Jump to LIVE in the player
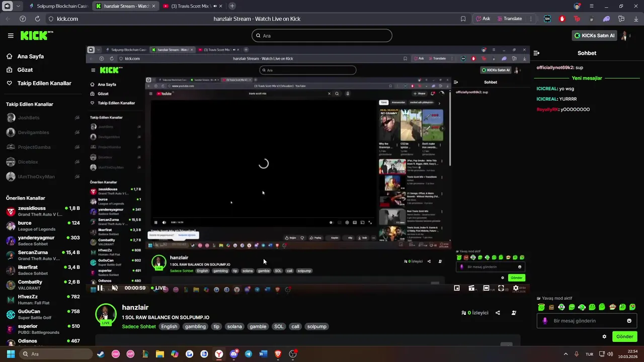The width and height of the screenshot is (644, 362). click(x=158, y=288)
